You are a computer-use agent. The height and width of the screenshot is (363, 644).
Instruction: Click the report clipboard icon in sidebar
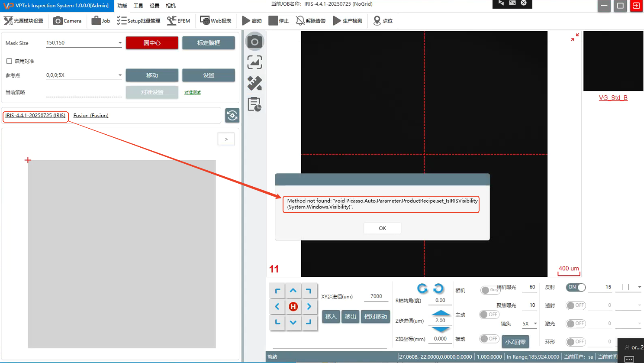[254, 104]
